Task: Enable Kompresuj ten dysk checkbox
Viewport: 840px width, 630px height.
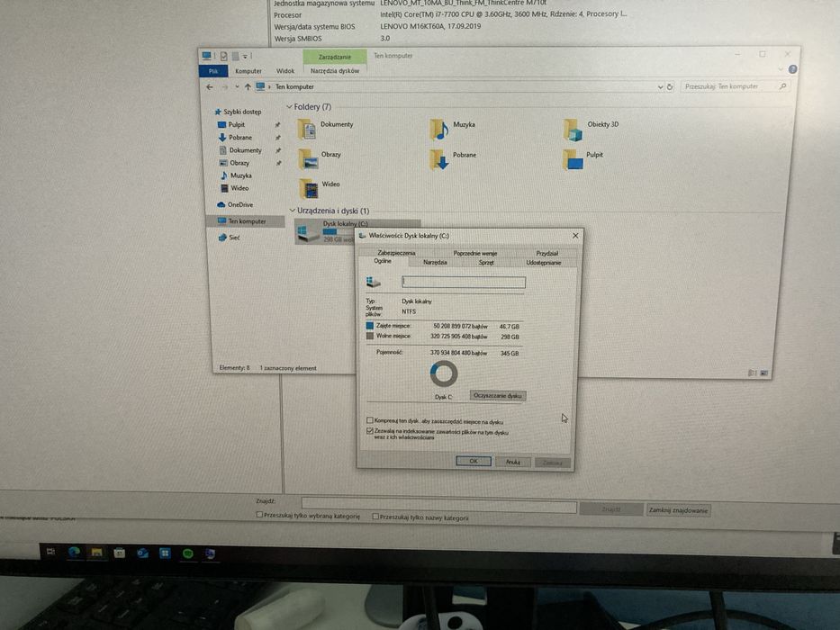Action: click(x=370, y=420)
